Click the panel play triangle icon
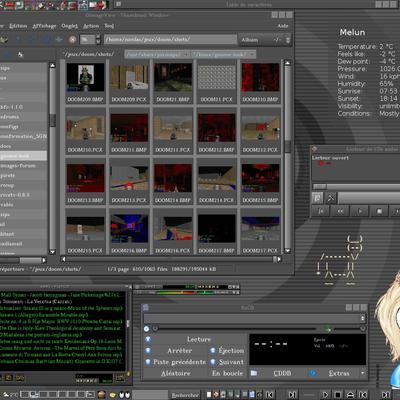The width and height of the screenshot is (400, 400). click(x=325, y=395)
